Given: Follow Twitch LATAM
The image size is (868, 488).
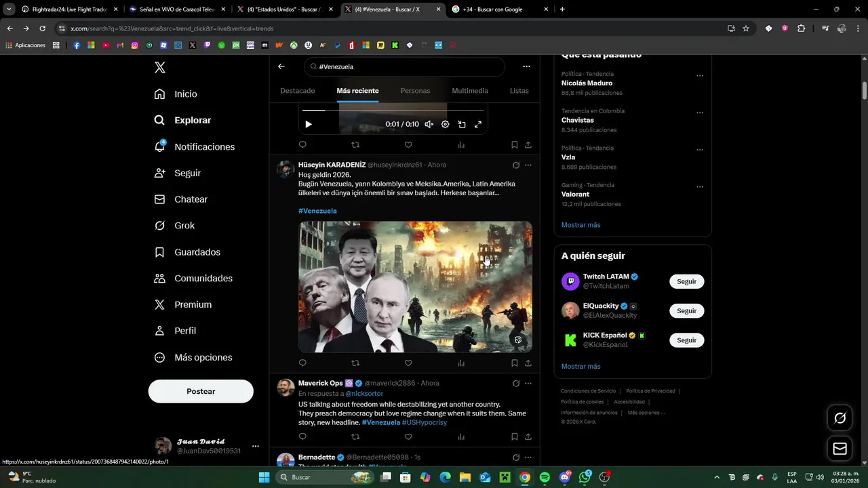Looking at the screenshot, I should point(686,281).
